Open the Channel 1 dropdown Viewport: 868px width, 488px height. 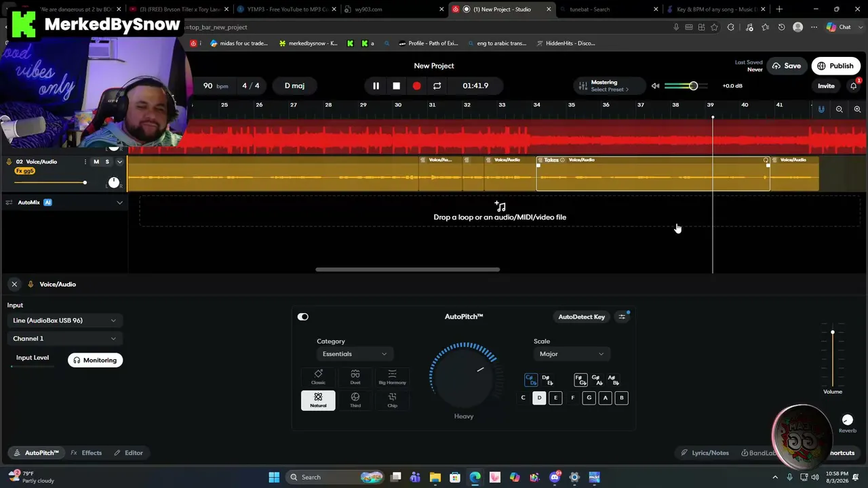coord(64,339)
